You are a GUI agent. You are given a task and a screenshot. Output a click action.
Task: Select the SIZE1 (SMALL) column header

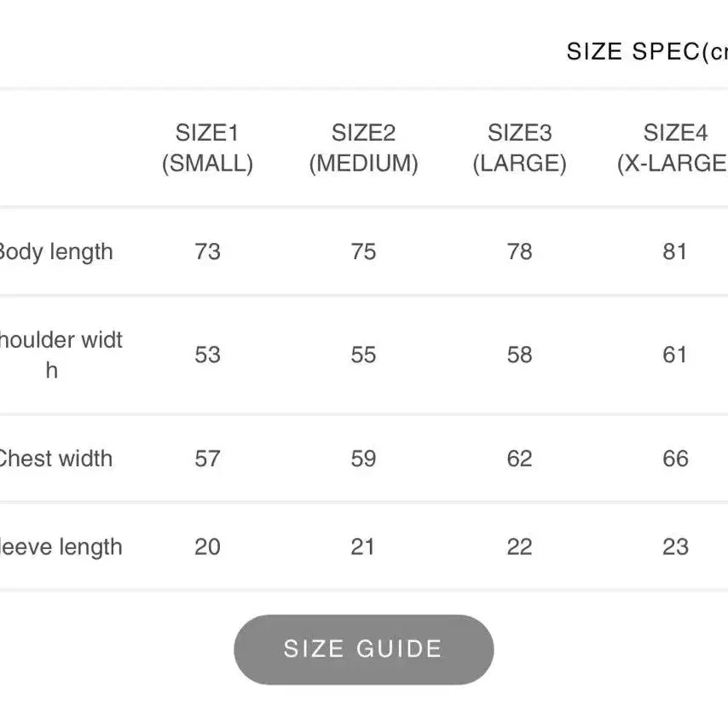207,148
